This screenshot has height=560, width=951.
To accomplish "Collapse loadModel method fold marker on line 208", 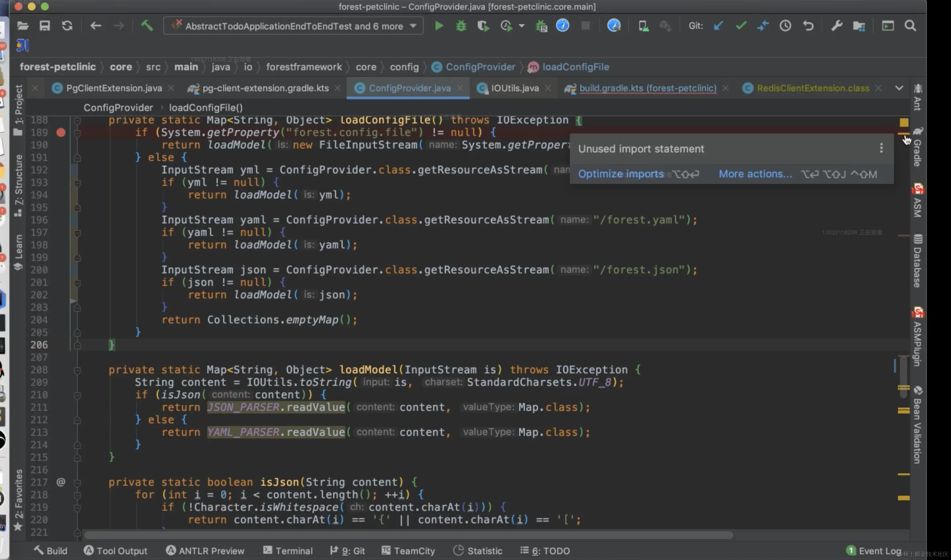I will pyautogui.click(x=77, y=370).
